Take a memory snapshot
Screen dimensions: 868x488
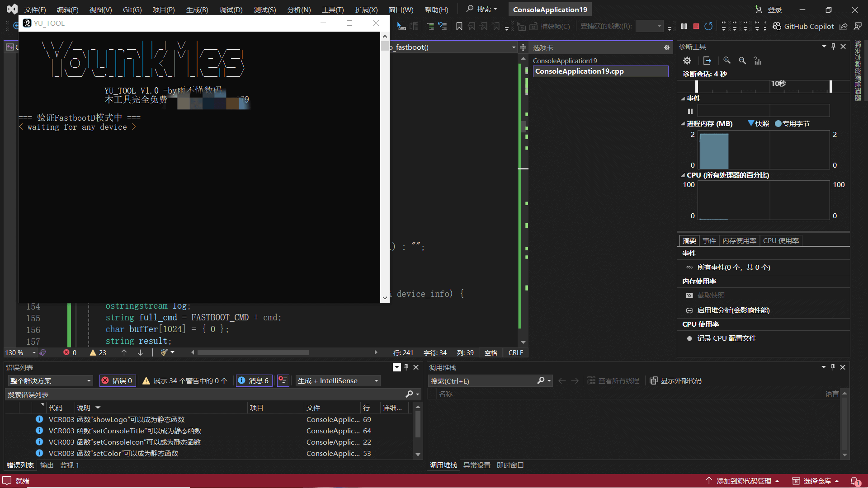tap(706, 296)
